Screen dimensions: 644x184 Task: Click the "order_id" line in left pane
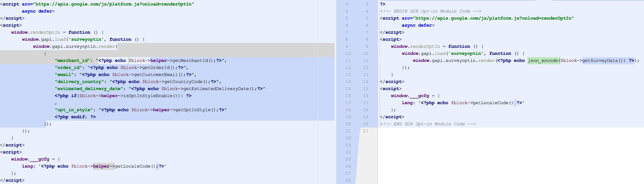tap(121, 67)
